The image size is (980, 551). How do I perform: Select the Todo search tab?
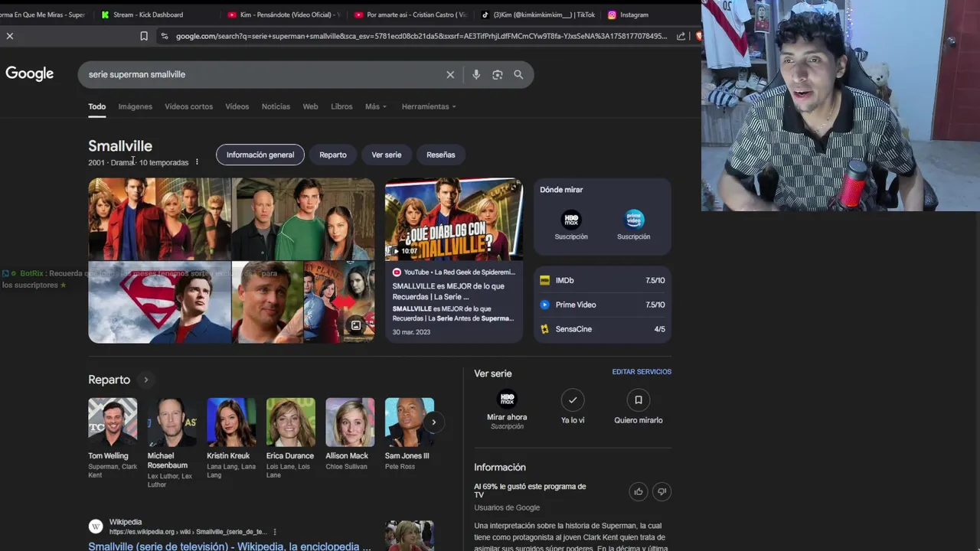pyautogui.click(x=96, y=106)
